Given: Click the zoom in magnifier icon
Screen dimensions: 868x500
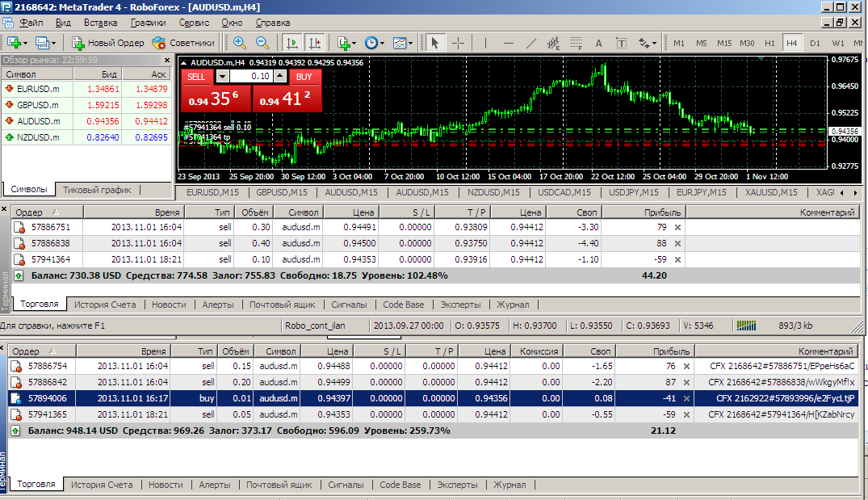Looking at the screenshot, I should [240, 43].
